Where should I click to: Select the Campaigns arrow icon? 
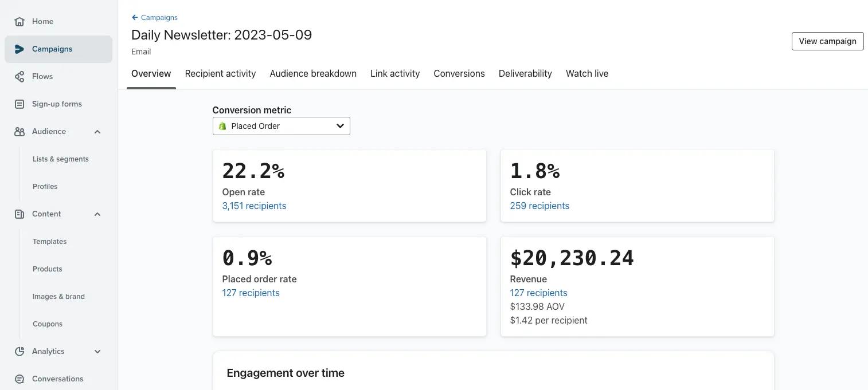tap(19, 49)
